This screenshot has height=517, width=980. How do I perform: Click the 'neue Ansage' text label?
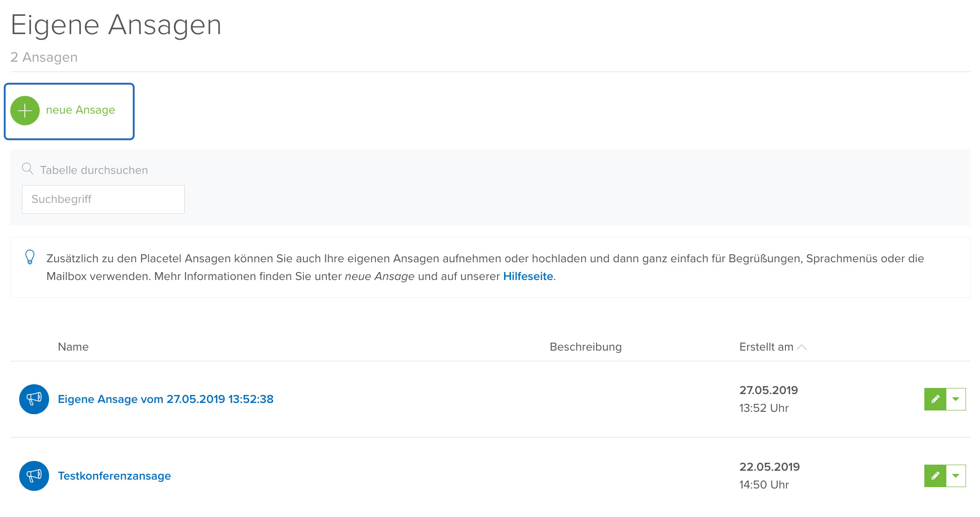click(80, 110)
